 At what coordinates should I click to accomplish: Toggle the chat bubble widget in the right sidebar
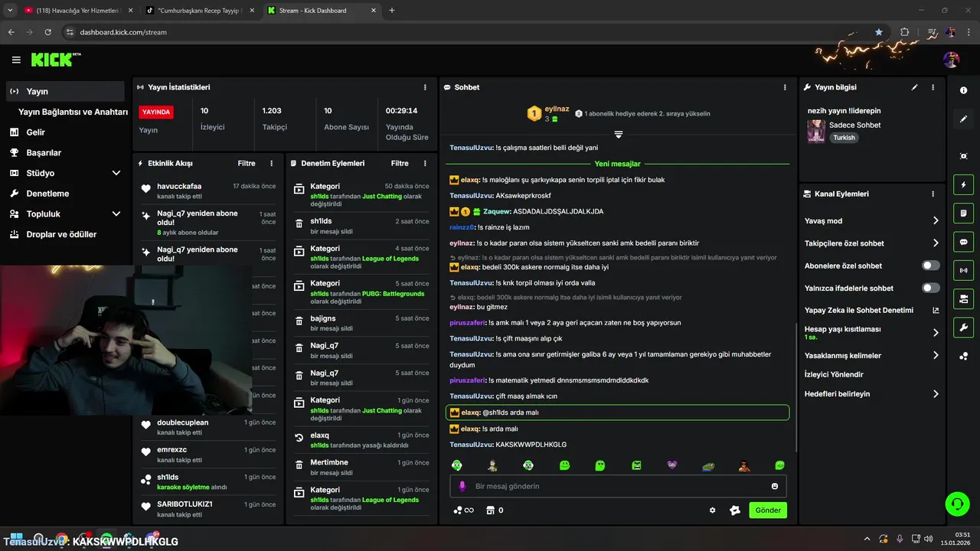pyautogui.click(x=963, y=241)
